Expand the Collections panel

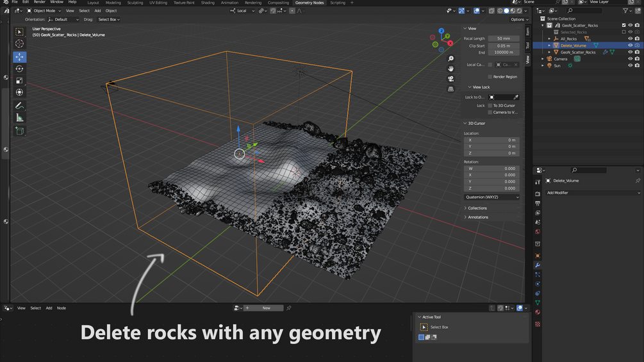click(x=477, y=208)
